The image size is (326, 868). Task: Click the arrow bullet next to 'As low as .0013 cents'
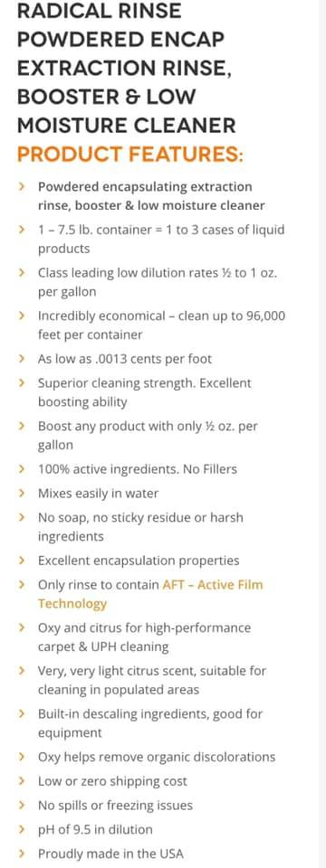click(22, 359)
